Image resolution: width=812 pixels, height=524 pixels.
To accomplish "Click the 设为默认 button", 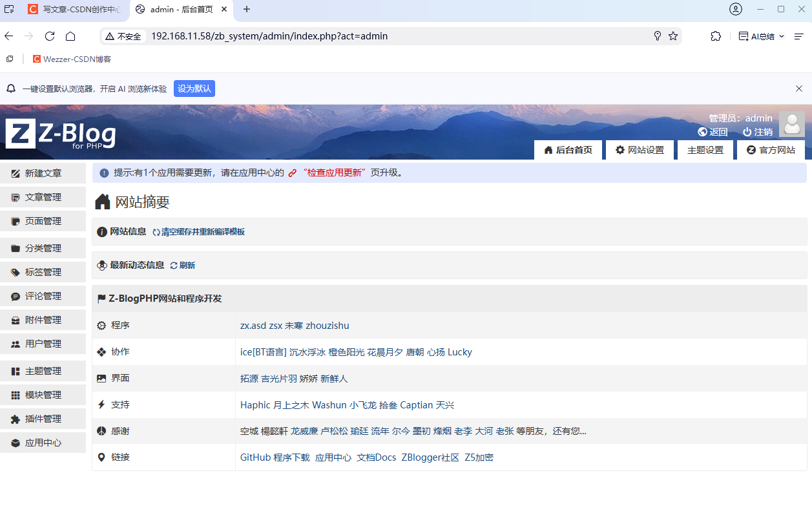I will point(194,89).
